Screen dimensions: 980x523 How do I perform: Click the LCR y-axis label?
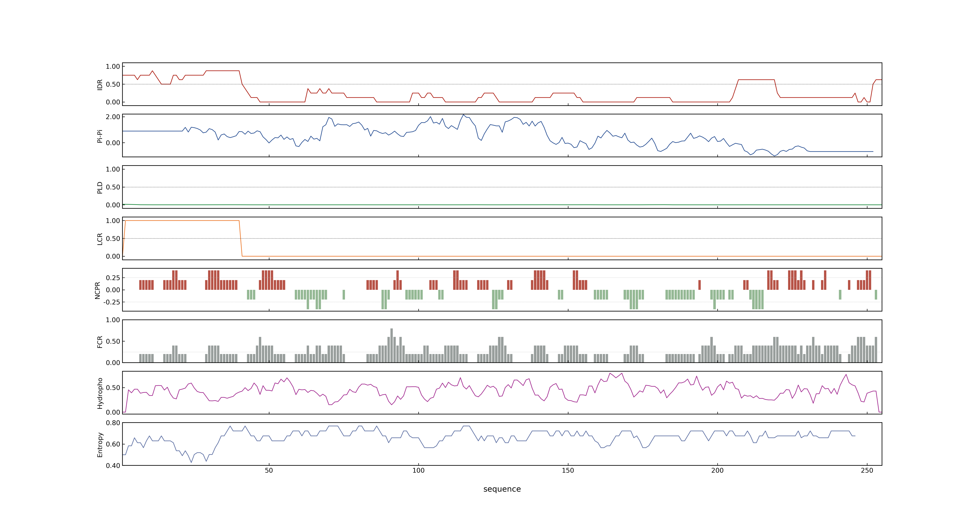coord(100,239)
